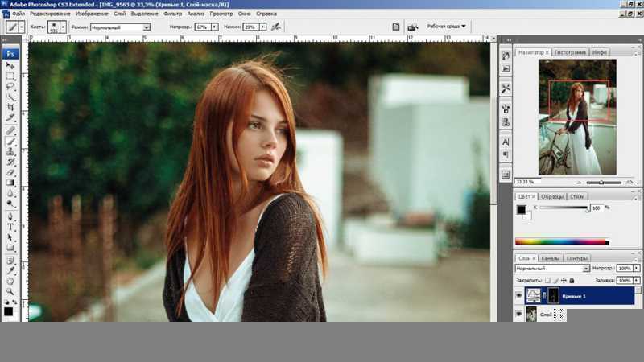Switch to the Контуры tab

[576, 258]
